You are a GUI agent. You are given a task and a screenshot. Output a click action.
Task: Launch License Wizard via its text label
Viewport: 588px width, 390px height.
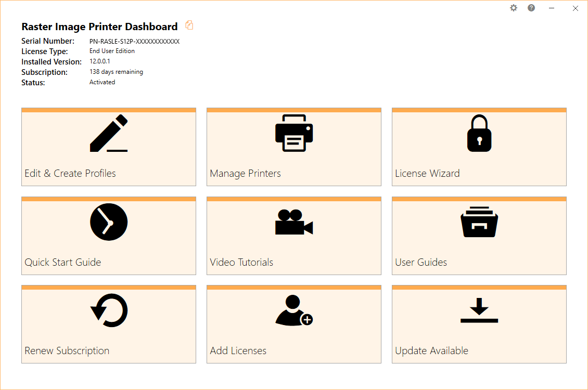tap(427, 174)
